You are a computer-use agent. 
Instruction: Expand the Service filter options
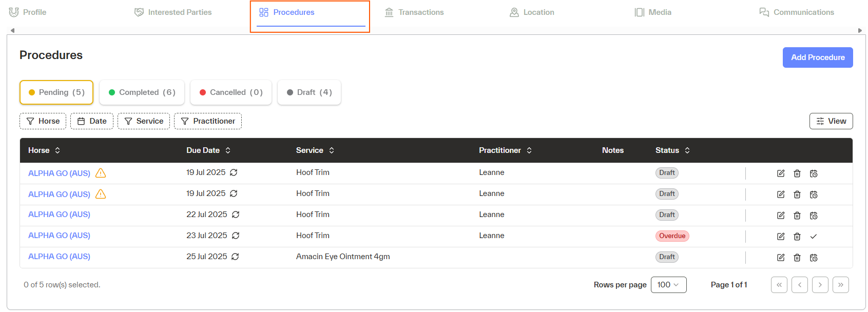144,121
